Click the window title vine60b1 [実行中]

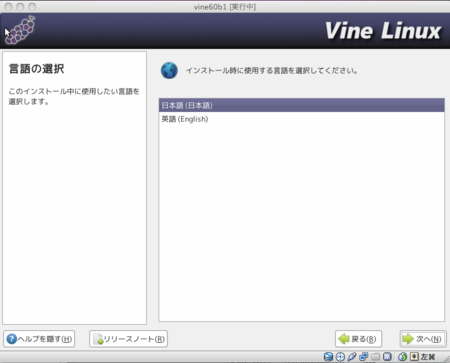[x=225, y=7]
